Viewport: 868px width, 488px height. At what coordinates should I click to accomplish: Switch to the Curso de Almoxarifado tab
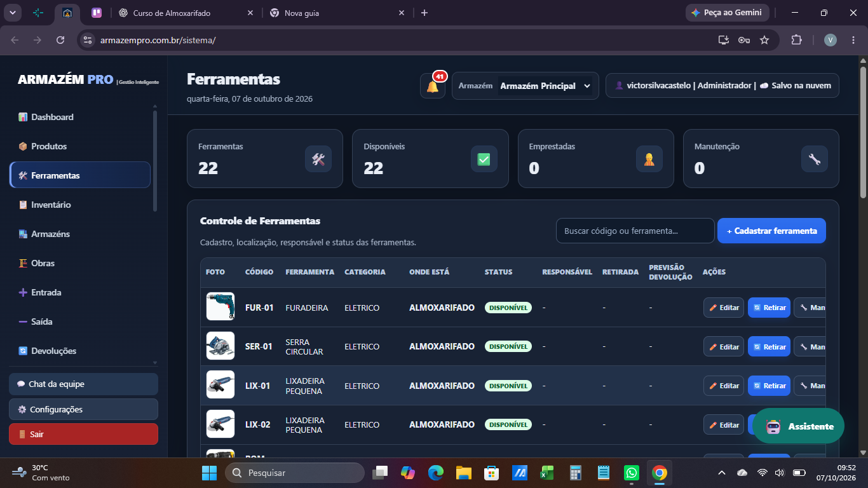click(186, 13)
